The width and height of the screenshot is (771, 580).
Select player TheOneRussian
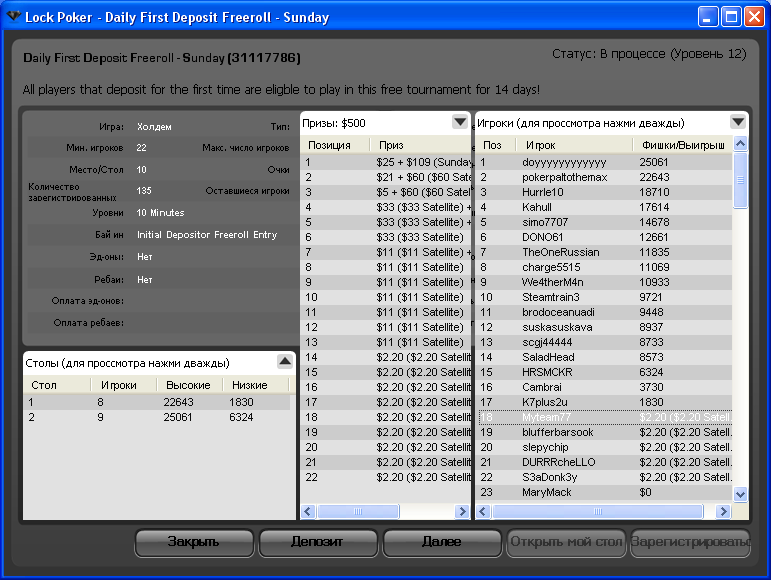point(605,252)
